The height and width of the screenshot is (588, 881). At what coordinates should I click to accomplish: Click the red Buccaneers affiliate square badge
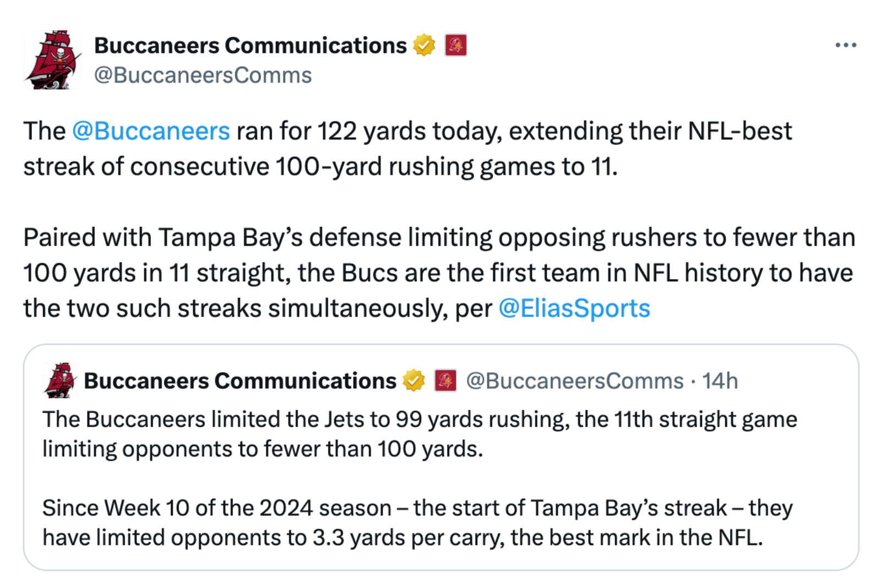click(455, 45)
